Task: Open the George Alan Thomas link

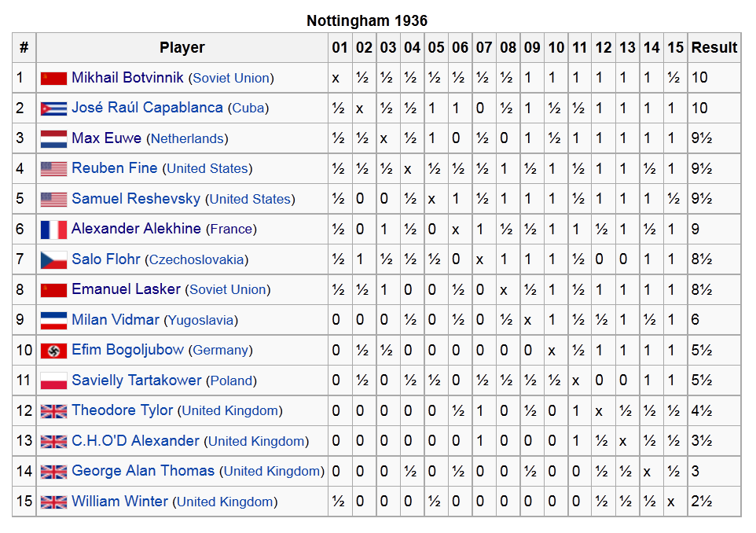Action: (x=143, y=471)
